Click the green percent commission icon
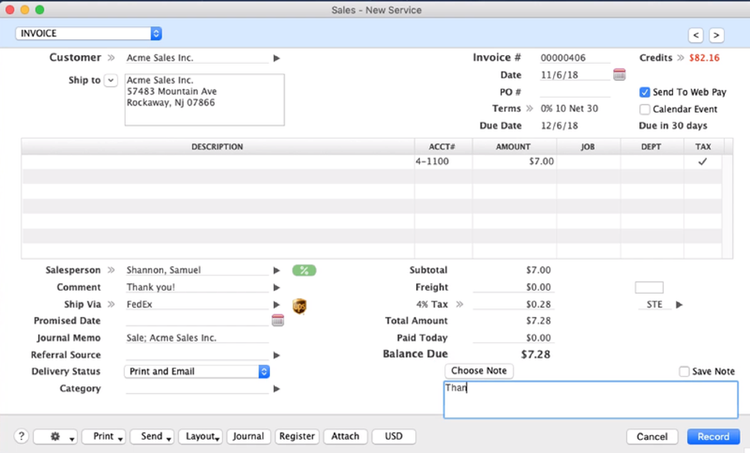This screenshot has width=750, height=453. pyautogui.click(x=304, y=270)
